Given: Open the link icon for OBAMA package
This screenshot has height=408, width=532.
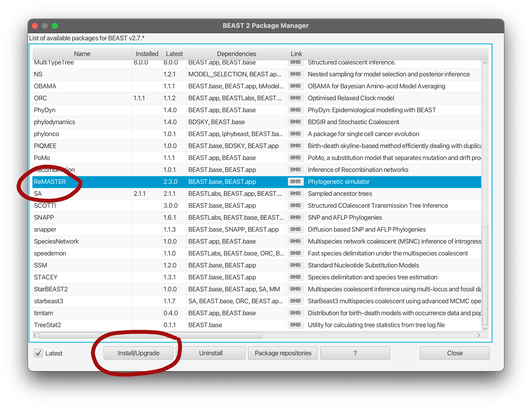Looking at the screenshot, I should [x=295, y=86].
